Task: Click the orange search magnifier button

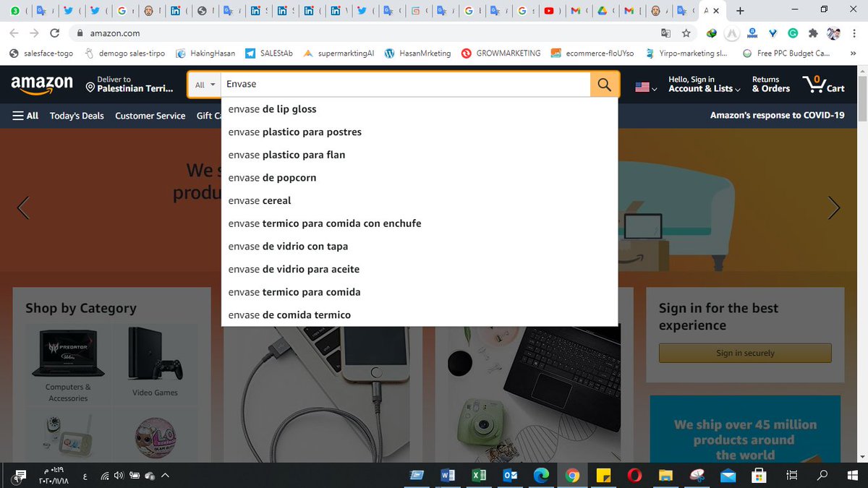Action: pyautogui.click(x=605, y=85)
